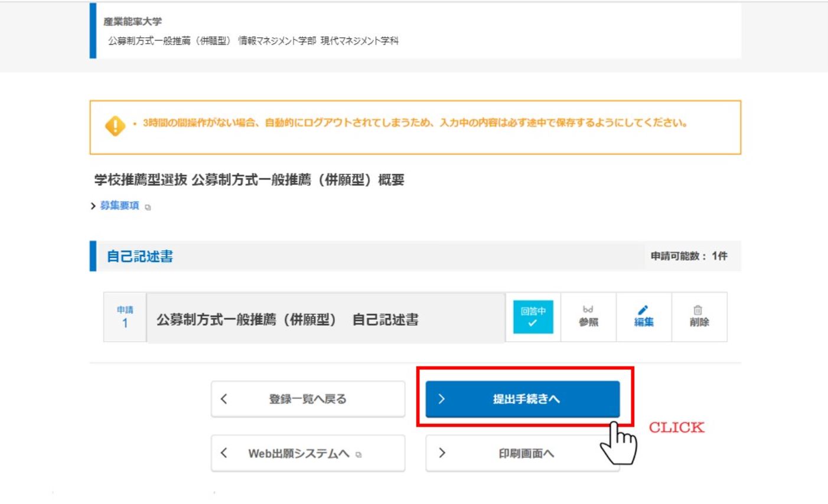Click right chevron on 印刷画面へ button
Viewport: 828px width, 504px height.
tap(441, 453)
